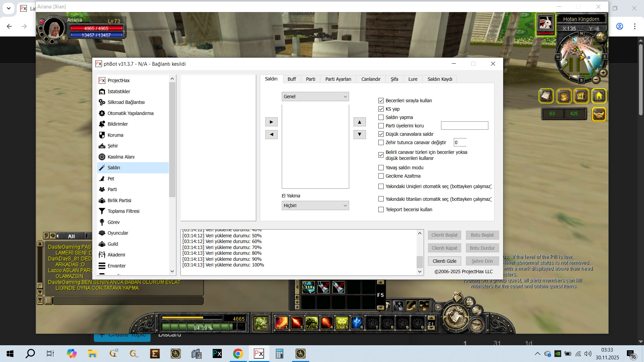The width and height of the screenshot is (644, 362).
Task: Disable the KS yap checkbox
Action: [x=381, y=109]
